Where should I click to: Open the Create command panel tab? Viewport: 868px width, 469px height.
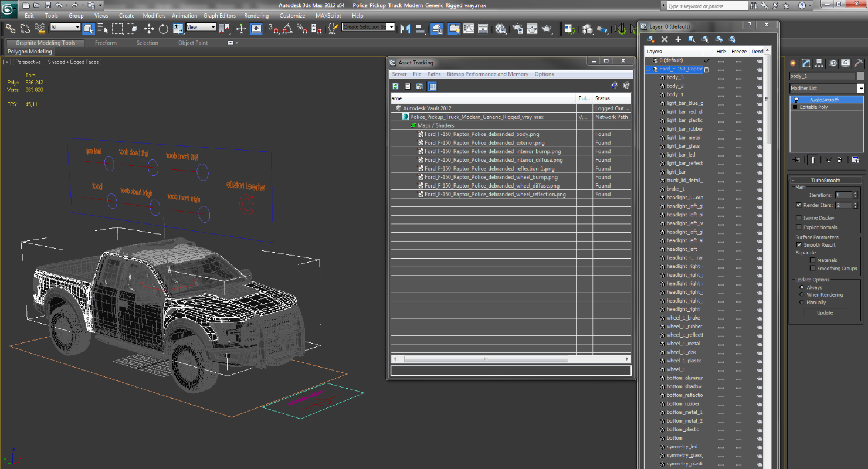[794, 63]
